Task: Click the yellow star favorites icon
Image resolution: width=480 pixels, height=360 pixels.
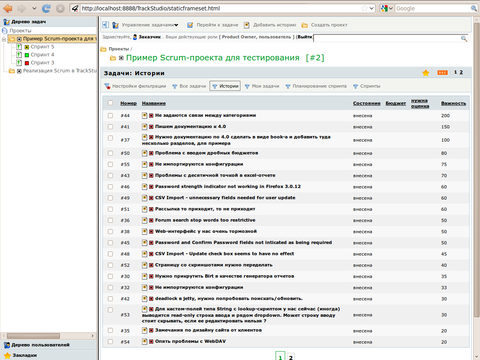Action: pos(426,73)
